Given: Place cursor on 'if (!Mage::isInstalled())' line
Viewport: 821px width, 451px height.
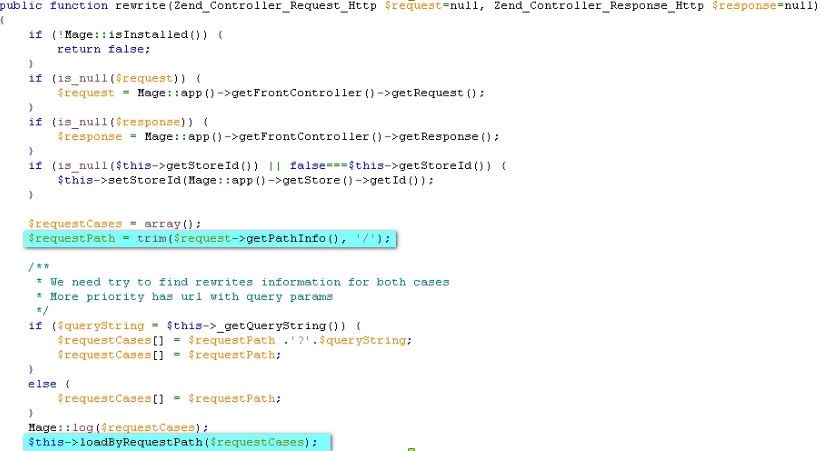Looking at the screenshot, I should 126,35.
